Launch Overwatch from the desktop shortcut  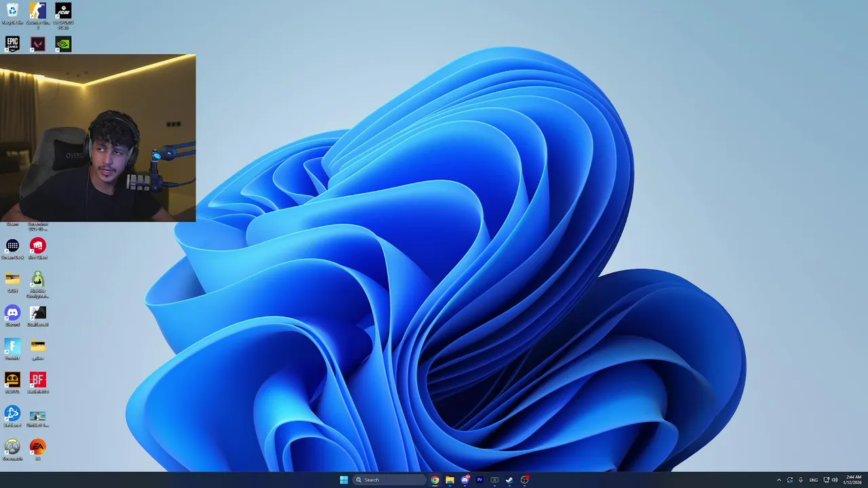(12, 450)
